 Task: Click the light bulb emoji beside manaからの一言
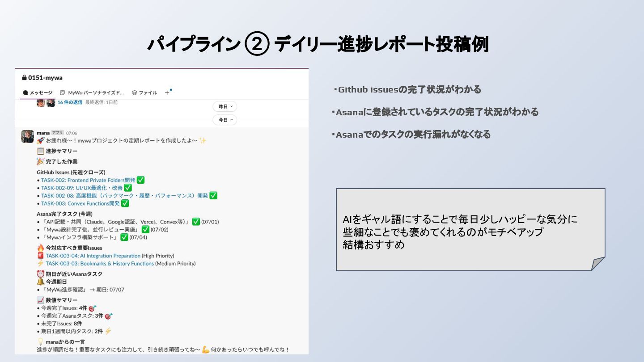coord(40,341)
